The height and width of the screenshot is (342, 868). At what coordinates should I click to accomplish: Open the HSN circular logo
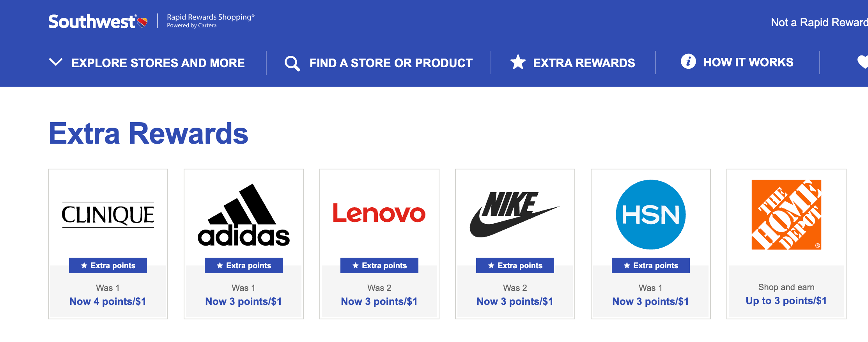(x=650, y=214)
